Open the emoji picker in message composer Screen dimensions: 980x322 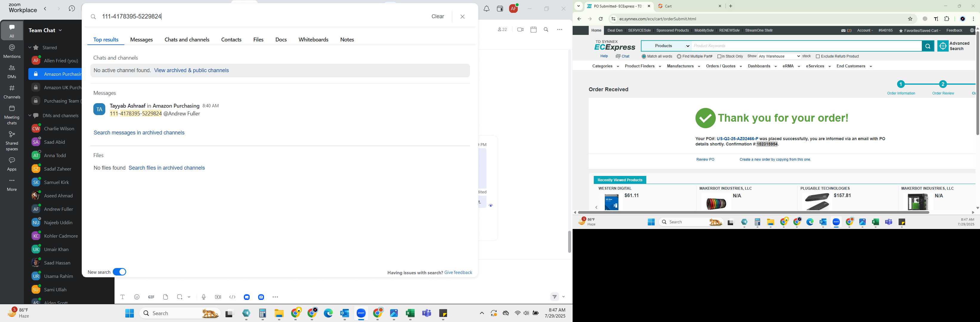(137, 297)
